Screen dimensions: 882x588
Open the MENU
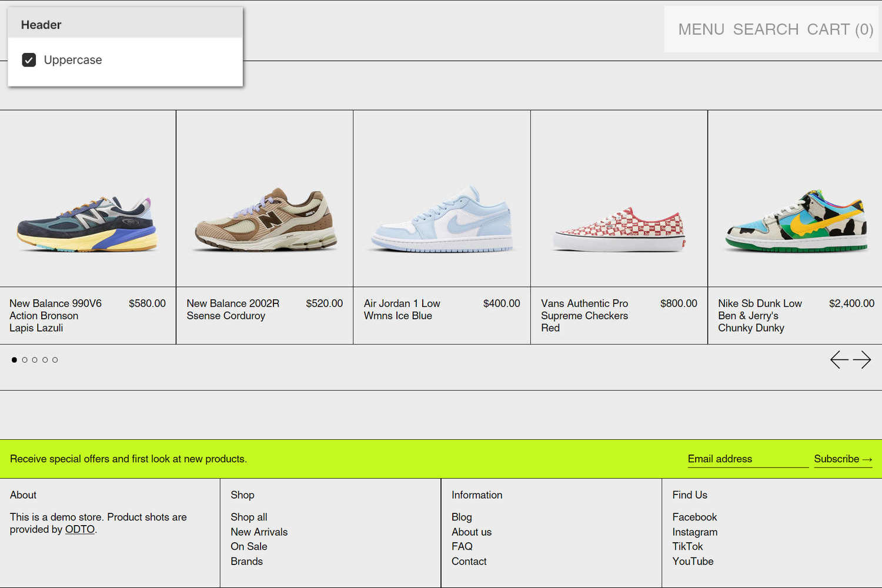(x=701, y=29)
